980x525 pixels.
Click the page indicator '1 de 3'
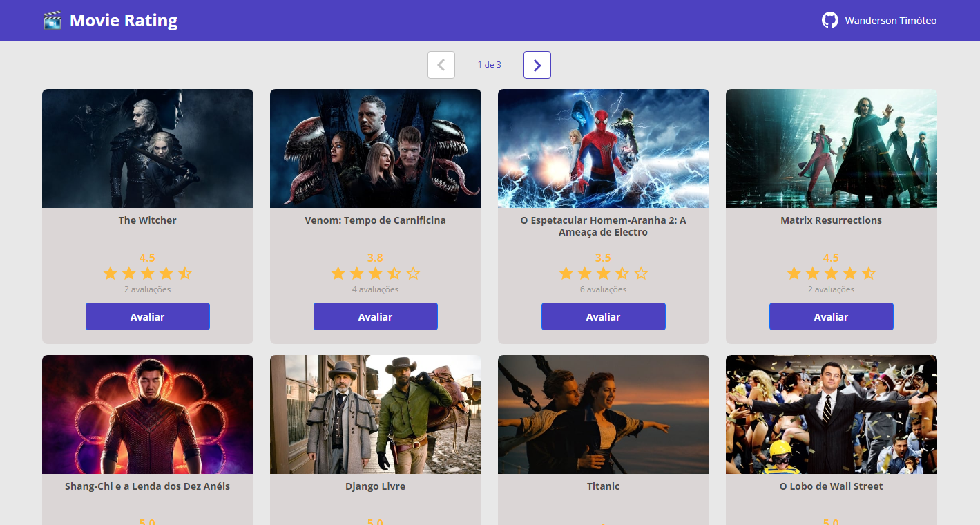tap(489, 65)
